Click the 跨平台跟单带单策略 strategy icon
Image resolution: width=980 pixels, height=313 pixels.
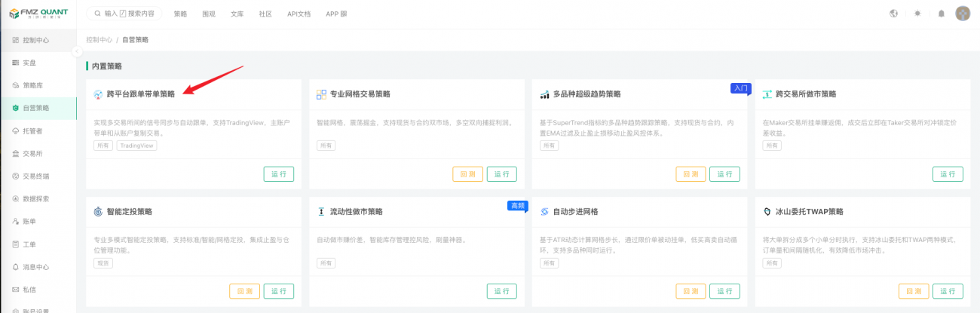(98, 94)
